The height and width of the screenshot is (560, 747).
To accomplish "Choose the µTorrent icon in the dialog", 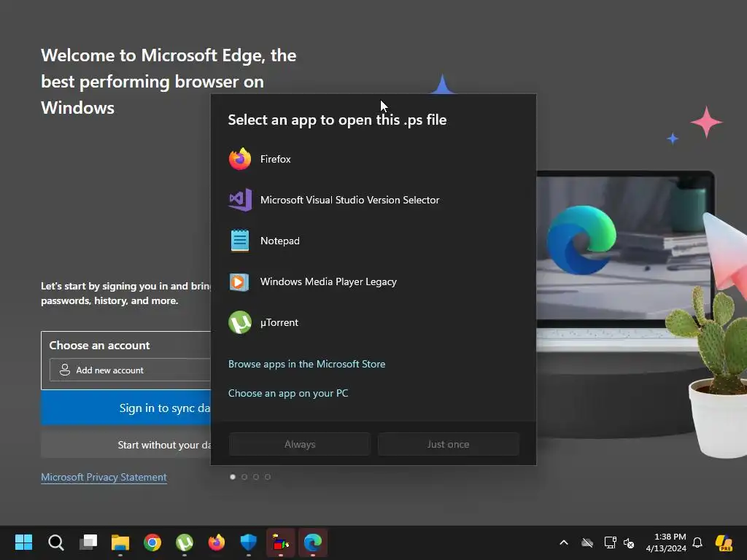I will pyautogui.click(x=240, y=322).
